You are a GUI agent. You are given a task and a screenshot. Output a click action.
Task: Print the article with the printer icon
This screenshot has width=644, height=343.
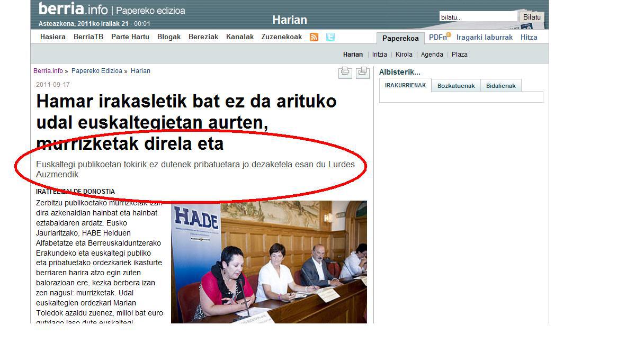[345, 72]
